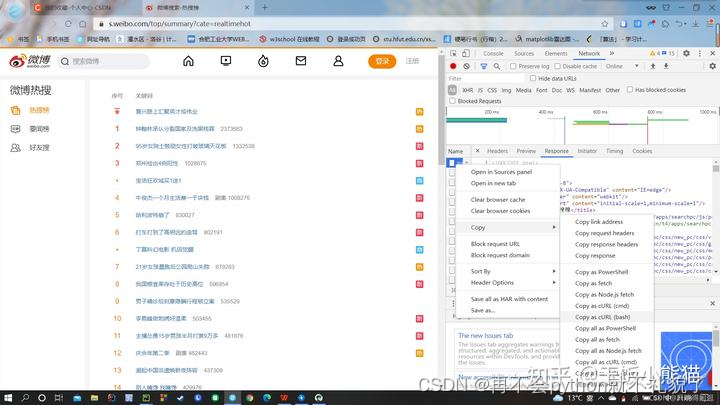Click the orange login button

[382, 61]
